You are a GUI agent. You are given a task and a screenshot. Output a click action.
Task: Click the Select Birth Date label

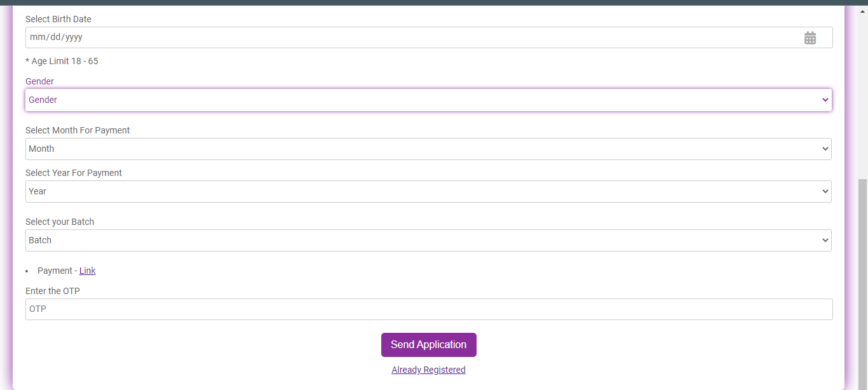coord(58,19)
